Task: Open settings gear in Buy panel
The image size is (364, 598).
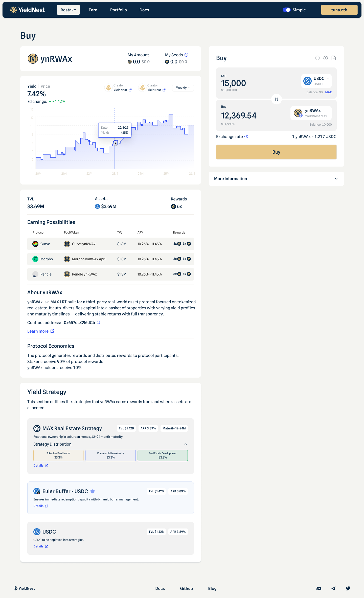Action: click(x=326, y=58)
